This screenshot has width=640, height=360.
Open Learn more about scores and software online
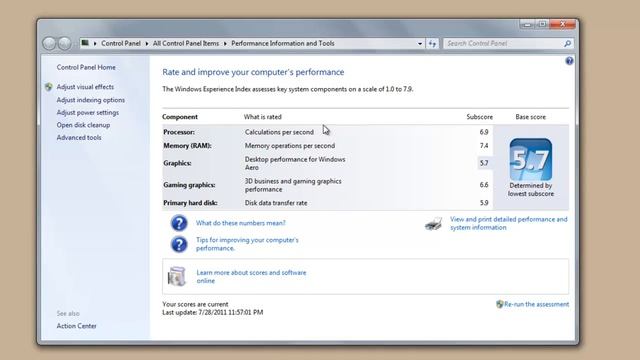[x=251, y=277]
